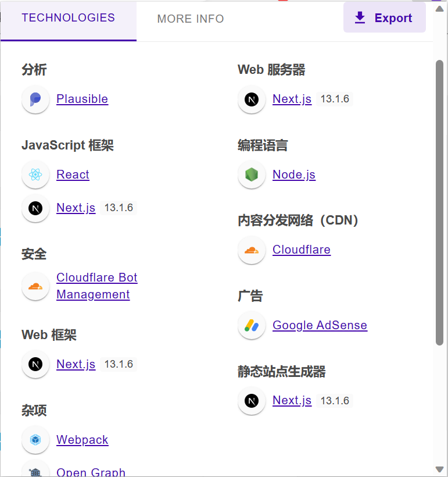The height and width of the screenshot is (477, 448).
Task: Click the scrollbar down arrow
Action: click(439, 469)
